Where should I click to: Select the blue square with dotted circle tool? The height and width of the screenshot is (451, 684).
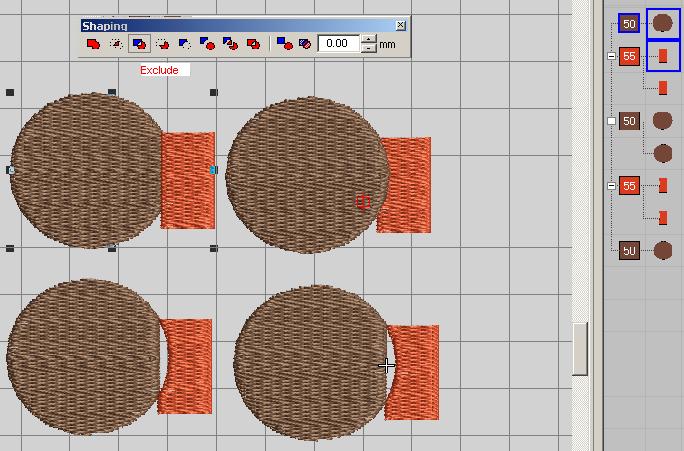pos(185,44)
